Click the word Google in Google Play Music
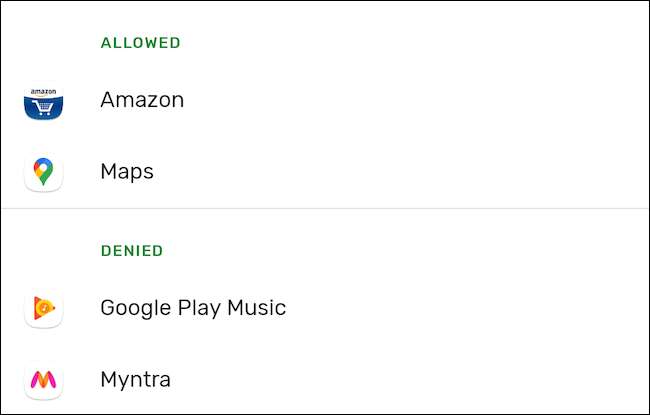Image resolution: width=650 pixels, height=415 pixels. [133, 308]
